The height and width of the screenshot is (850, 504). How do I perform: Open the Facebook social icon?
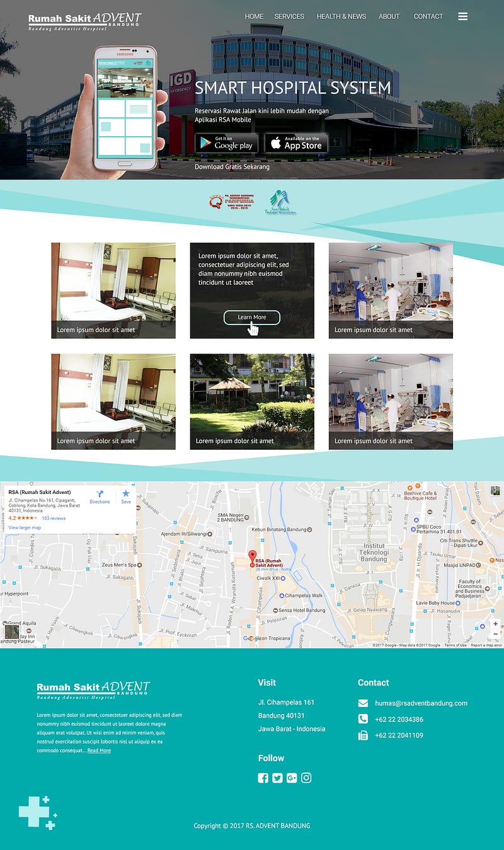pyautogui.click(x=263, y=778)
